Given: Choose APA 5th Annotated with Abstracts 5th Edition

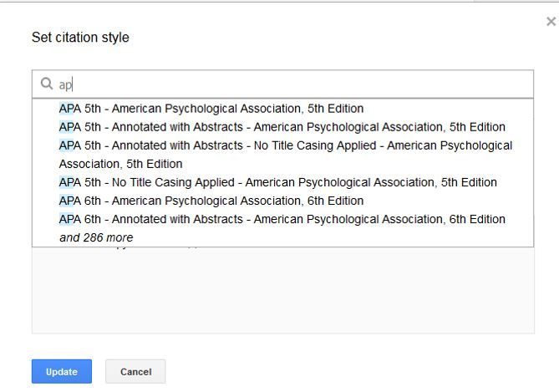Looking at the screenshot, I should tap(282, 127).
